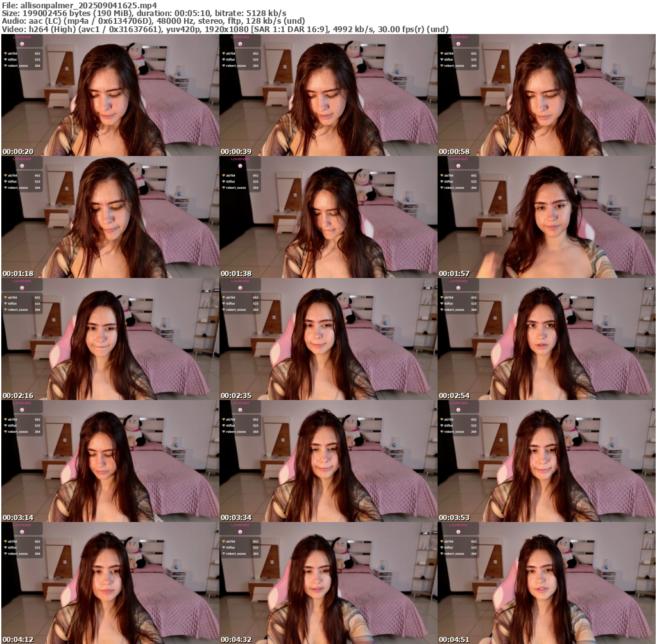Click the 'Size: 199002456 bytes' info line
The image size is (657, 644).
pos(144,13)
